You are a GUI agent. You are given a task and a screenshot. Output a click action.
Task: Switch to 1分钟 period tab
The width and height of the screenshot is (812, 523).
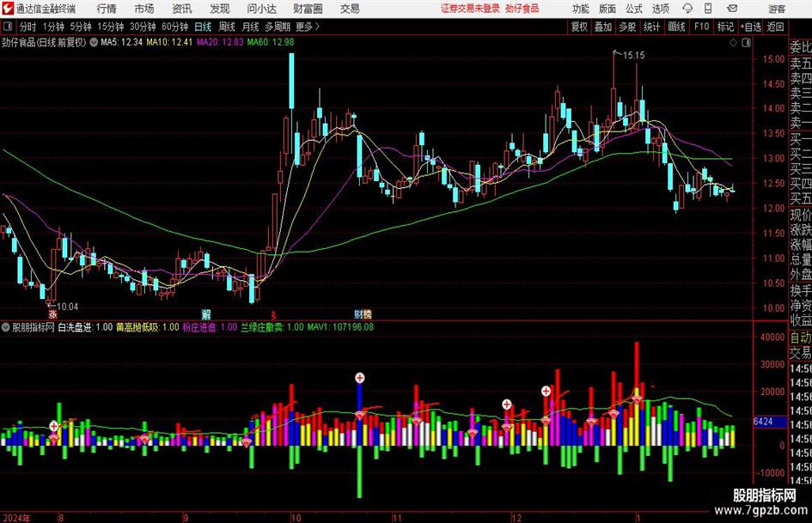coord(52,27)
